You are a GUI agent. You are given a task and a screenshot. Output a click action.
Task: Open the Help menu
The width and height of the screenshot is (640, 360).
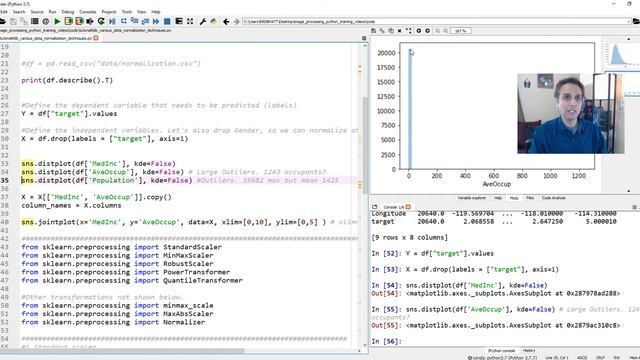(156, 12)
